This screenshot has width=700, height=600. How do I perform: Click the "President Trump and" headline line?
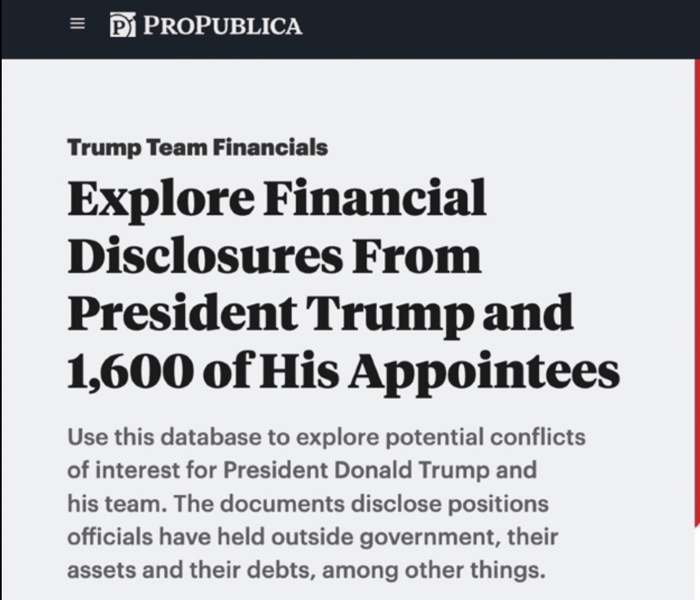click(320, 313)
